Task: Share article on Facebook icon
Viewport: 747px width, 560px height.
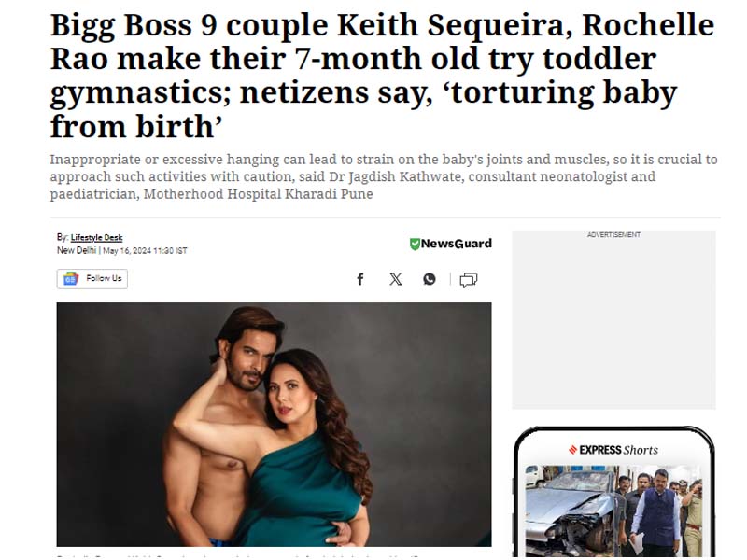Action: 360,279
